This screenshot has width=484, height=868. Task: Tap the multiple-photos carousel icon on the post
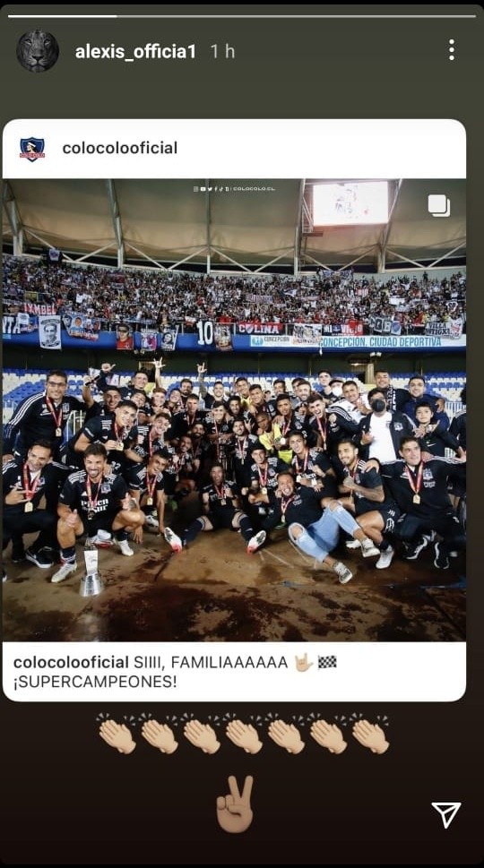[439, 205]
